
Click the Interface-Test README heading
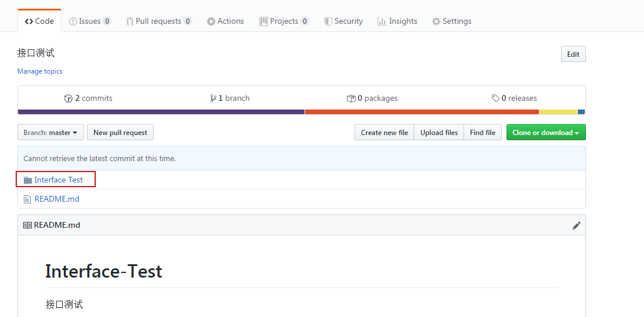coord(104,271)
